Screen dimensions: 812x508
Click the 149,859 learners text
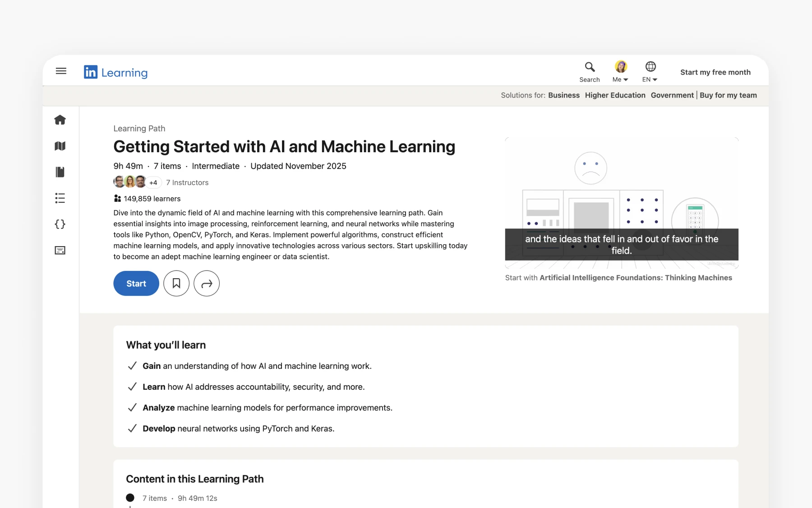coord(152,199)
